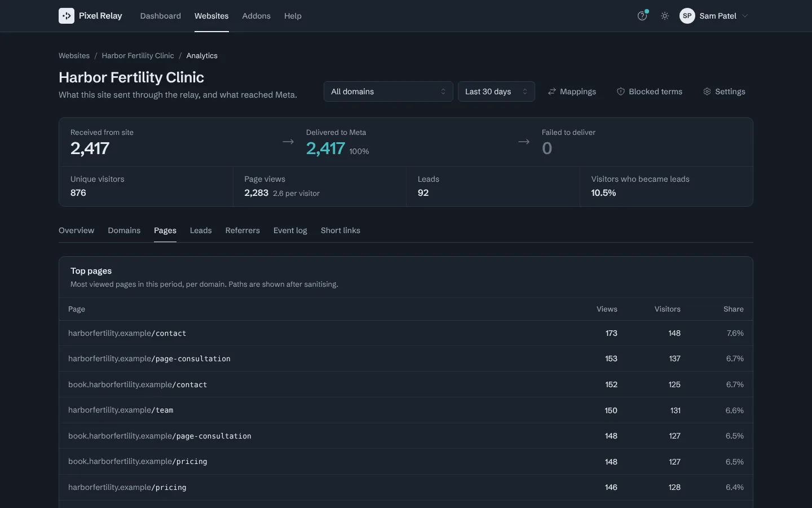Click the harborfertility.example/page-consultation row
This screenshot has width=812, height=508.
[406, 358]
